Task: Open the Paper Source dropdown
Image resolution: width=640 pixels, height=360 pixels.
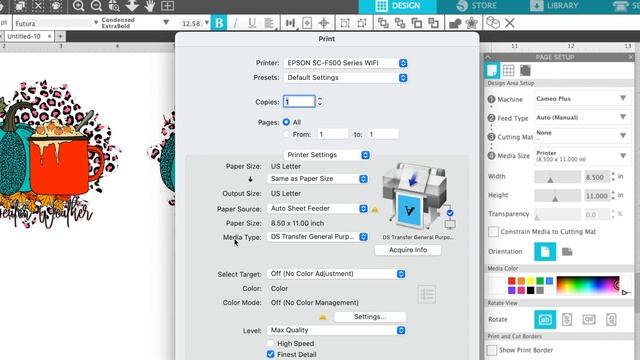Action: tap(318, 209)
